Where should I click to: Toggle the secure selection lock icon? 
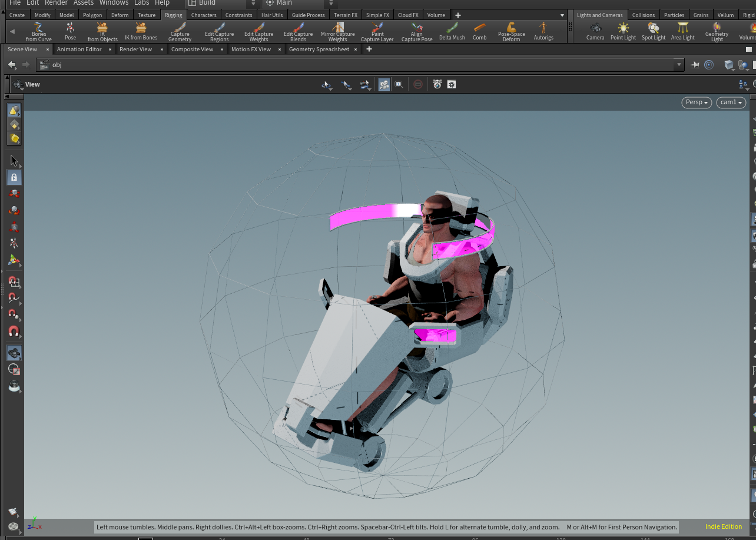pos(14,177)
